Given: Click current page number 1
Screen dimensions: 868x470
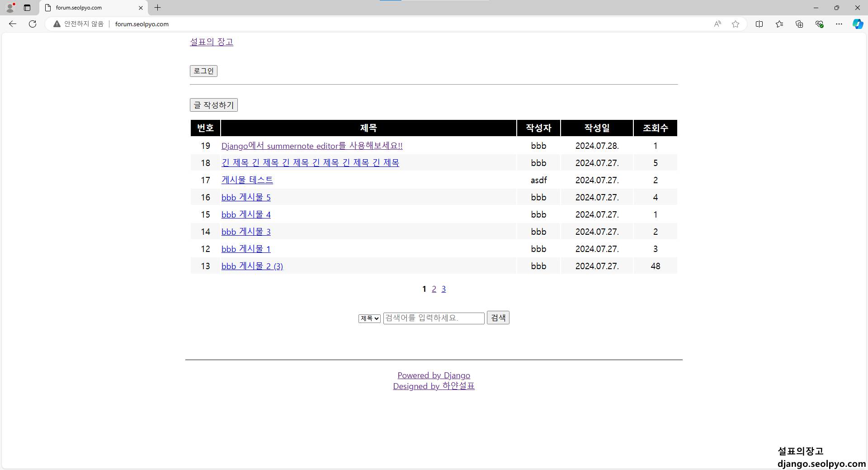Looking at the screenshot, I should (424, 289).
